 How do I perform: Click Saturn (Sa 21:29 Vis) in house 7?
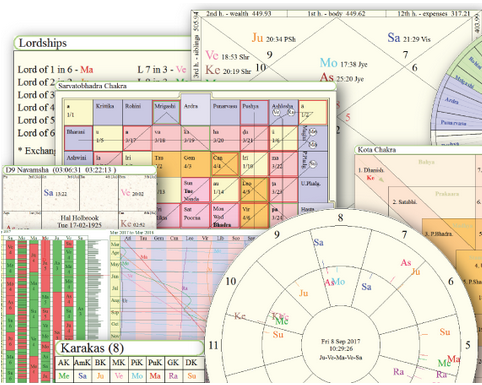point(409,38)
